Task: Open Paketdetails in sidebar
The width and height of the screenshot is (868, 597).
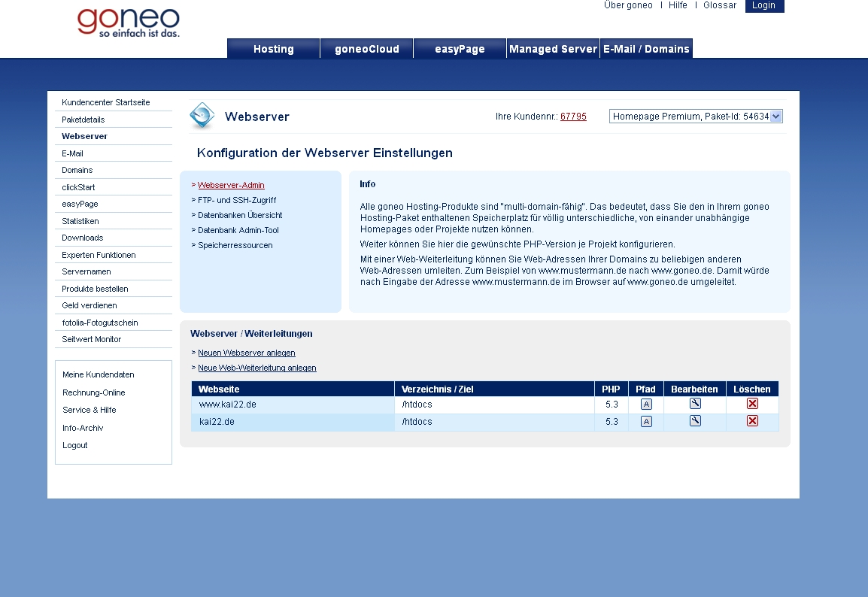Action: pos(83,120)
